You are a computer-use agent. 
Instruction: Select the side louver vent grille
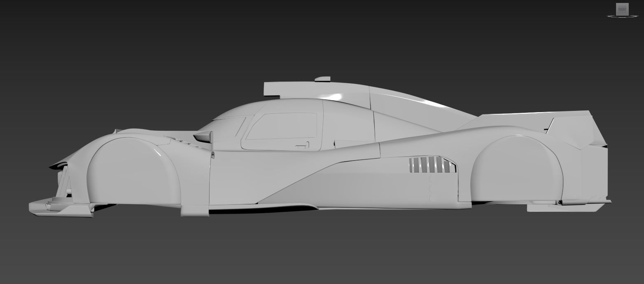pos(432,164)
